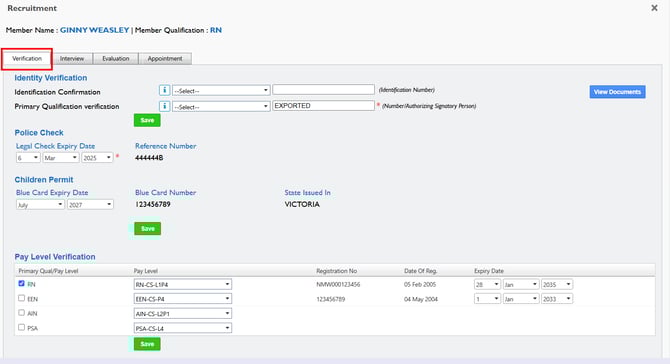Screen dimensions: 670x364
Task: Click the Primary Qual/Pay Level column header
Action: pos(48,271)
